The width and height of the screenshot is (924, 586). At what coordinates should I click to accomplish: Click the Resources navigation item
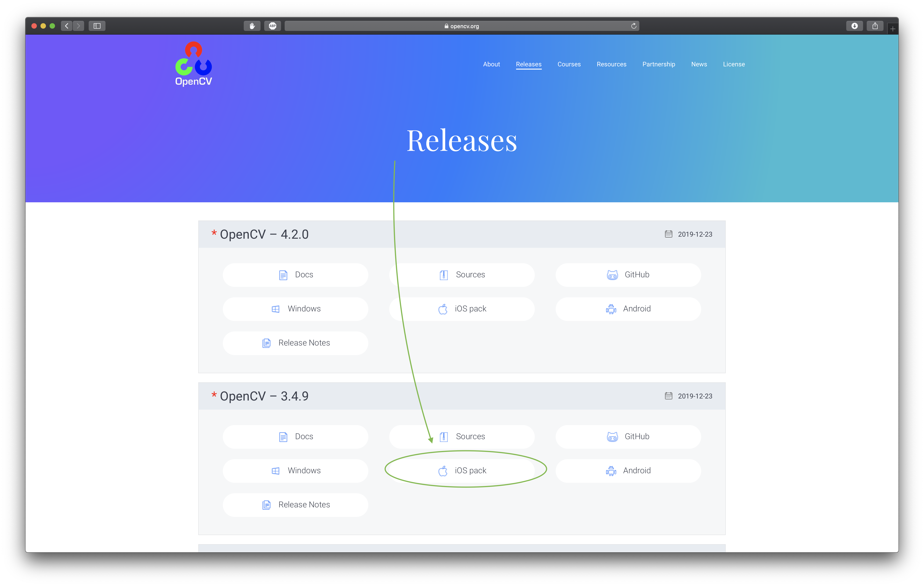pyautogui.click(x=611, y=64)
